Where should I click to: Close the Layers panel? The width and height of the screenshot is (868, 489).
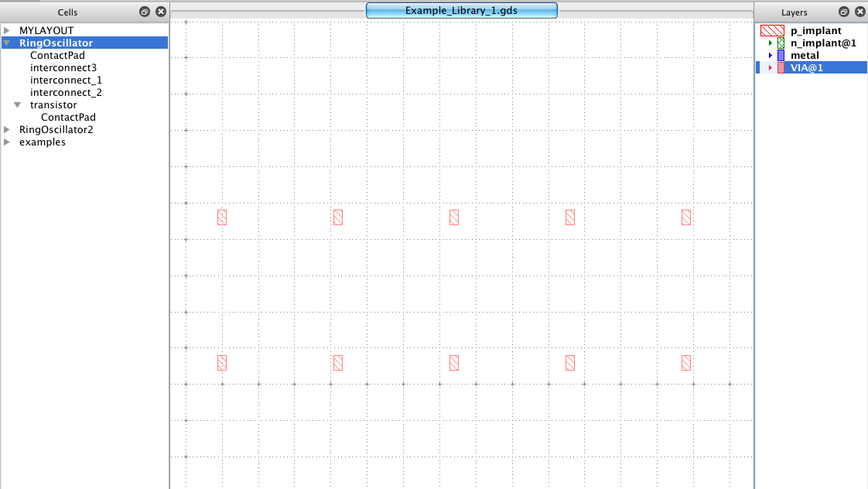tap(859, 12)
